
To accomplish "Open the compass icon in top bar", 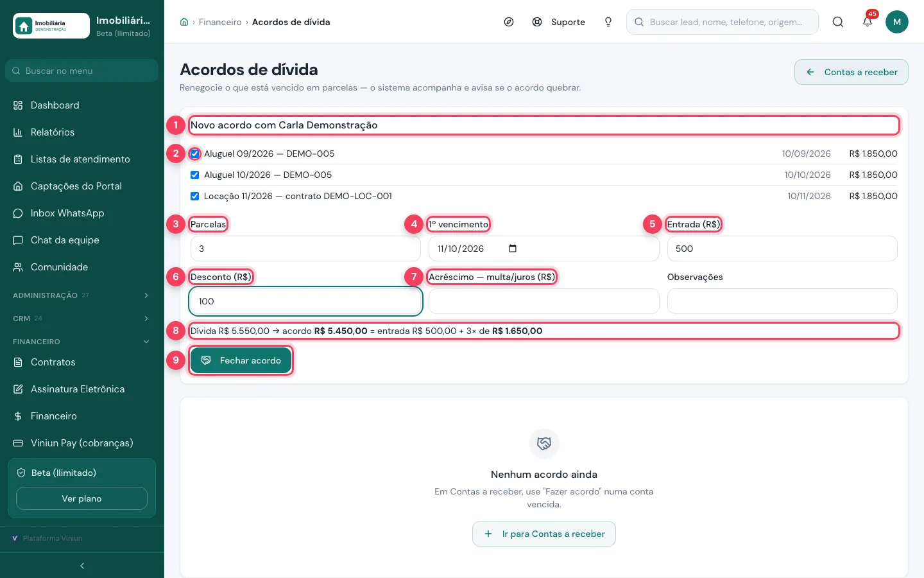I will 509,22.
